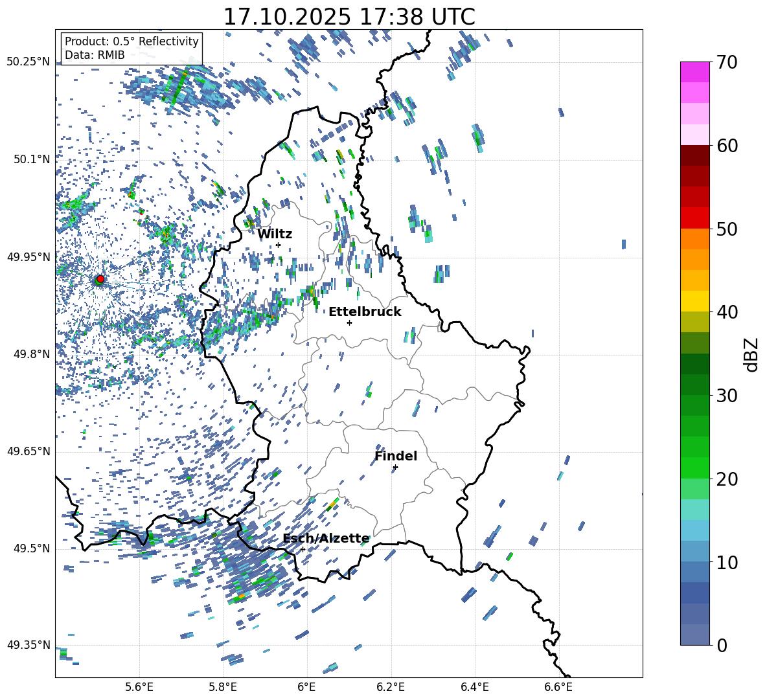Image resolution: width=767 pixels, height=700 pixels.
Task: Pick the magenta swatch at top of colorbar
Action: point(695,72)
